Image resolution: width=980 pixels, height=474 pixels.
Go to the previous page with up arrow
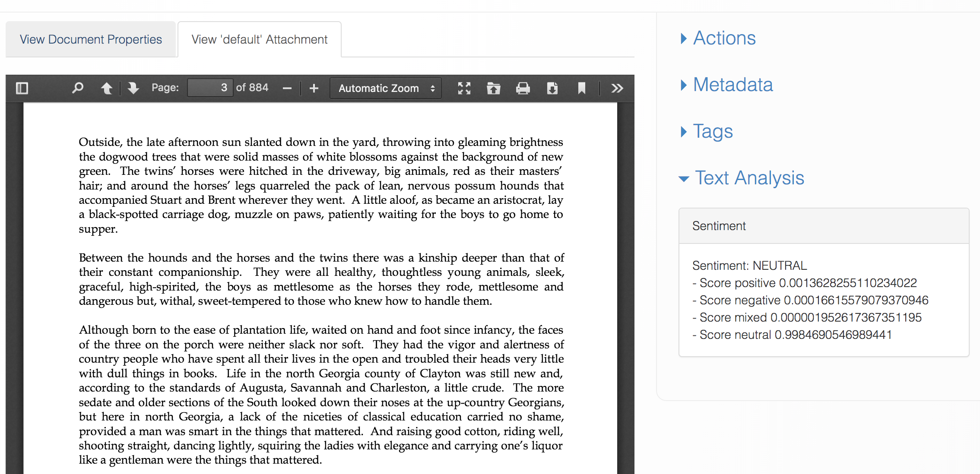[x=106, y=88]
